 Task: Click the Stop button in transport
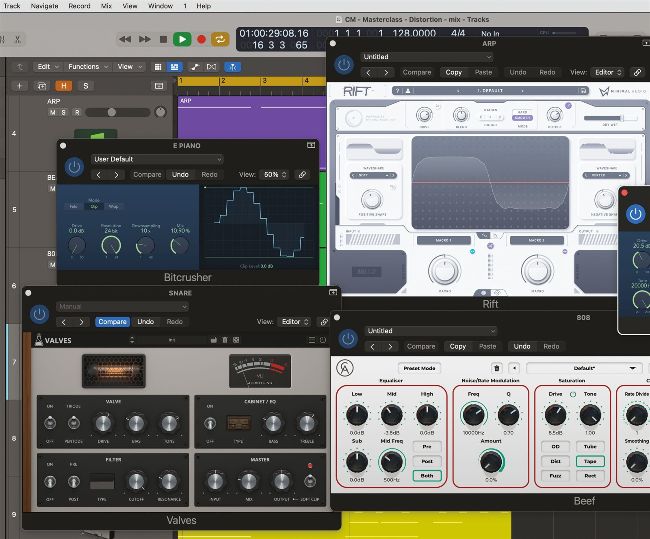point(163,39)
